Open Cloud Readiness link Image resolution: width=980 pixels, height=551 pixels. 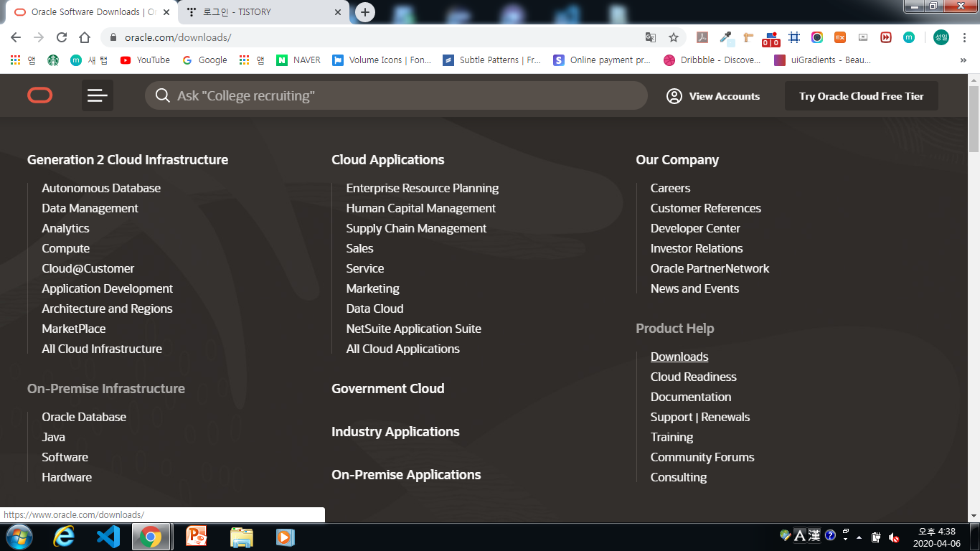tap(694, 377)
